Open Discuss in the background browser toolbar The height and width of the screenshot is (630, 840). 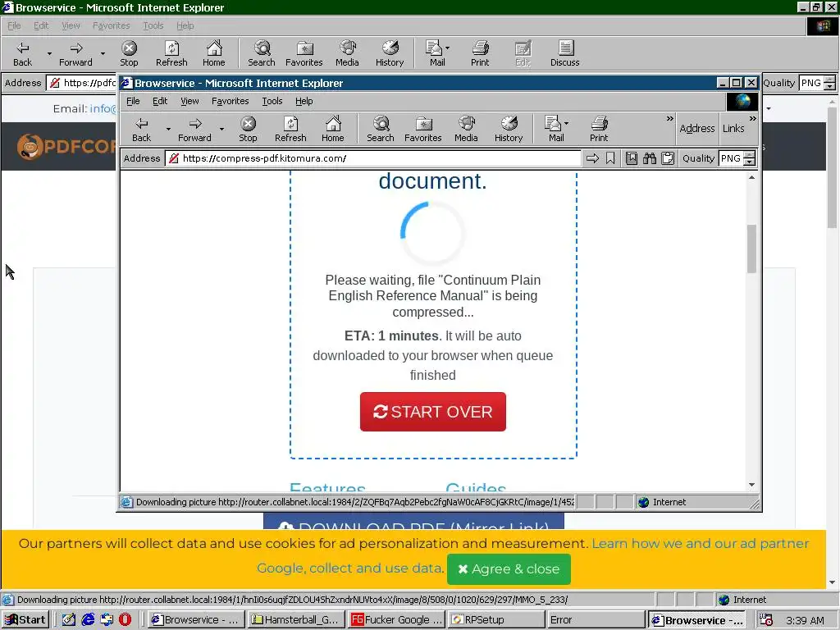click(x=564, y=54)
